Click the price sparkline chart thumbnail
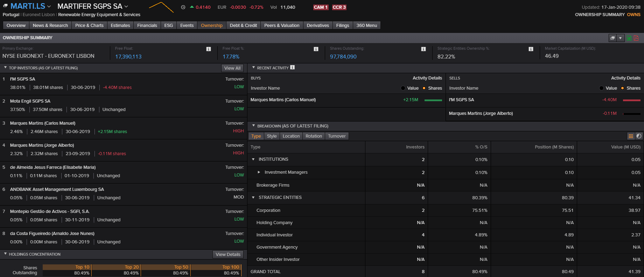The width and height of the screenshot is (644, 277). point(161,7)
